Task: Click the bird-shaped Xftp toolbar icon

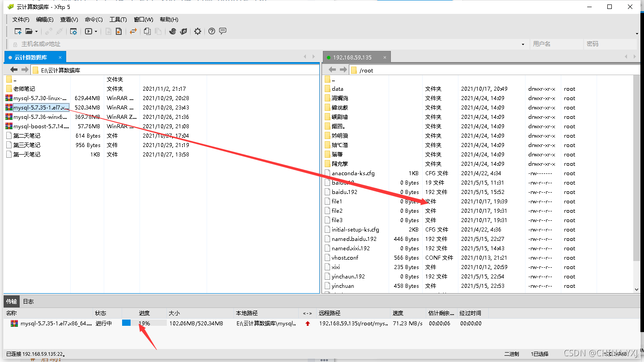Action: coord(183,31)
